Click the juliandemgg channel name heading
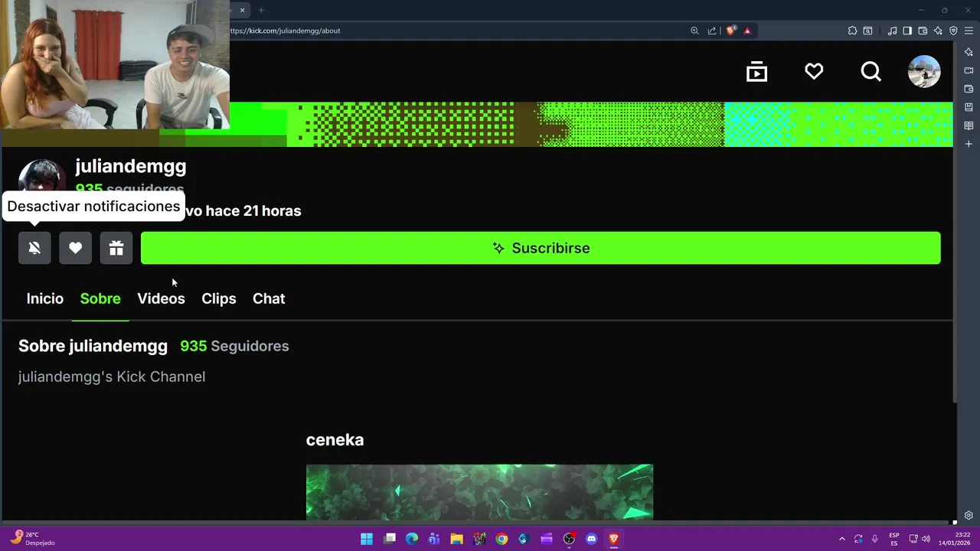This screenshot has height=551, width=980. (131, 166)
